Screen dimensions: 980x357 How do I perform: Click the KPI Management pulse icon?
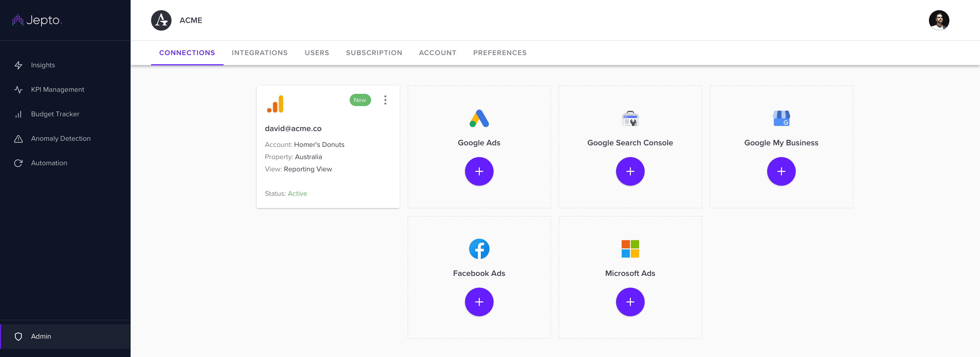tap(18, 90)
